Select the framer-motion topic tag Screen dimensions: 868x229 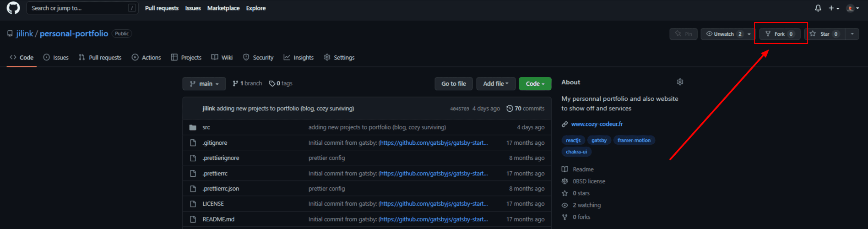click(634, 140)
